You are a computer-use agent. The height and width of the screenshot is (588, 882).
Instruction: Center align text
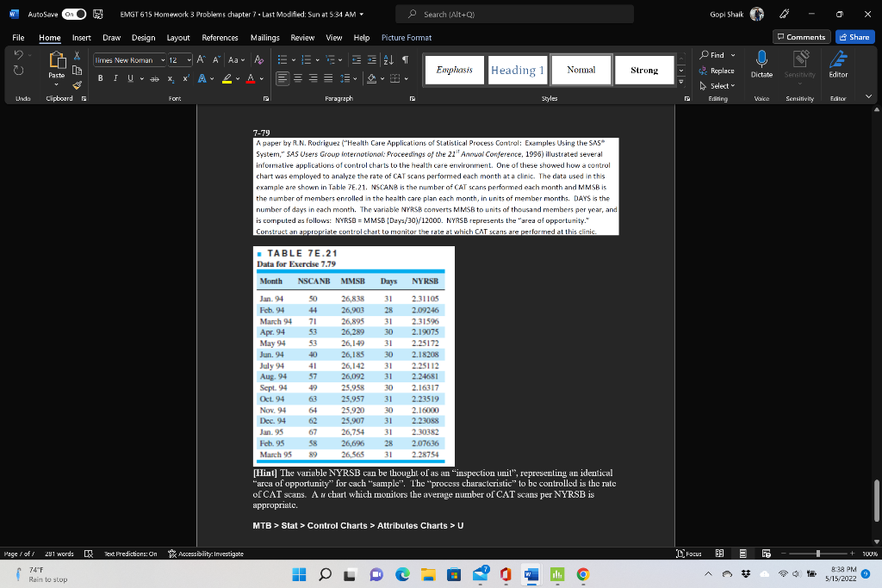pyautogui.click(x=298, y=78)
